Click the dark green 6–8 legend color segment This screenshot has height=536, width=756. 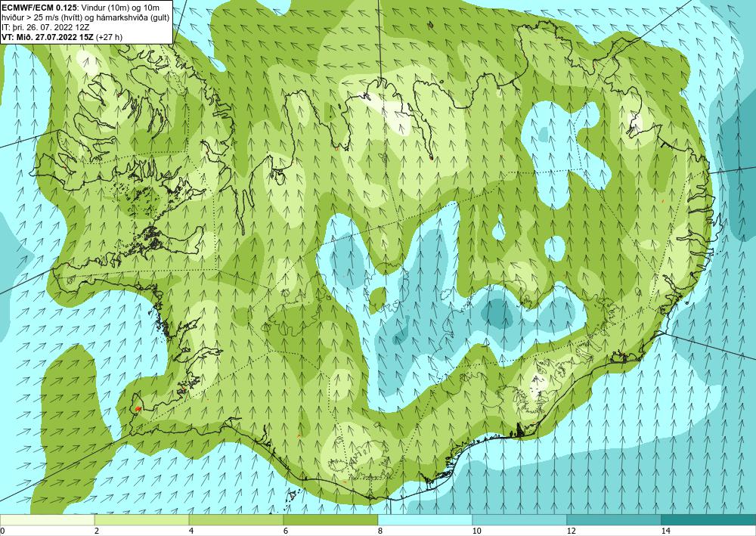tap(331, 520)
